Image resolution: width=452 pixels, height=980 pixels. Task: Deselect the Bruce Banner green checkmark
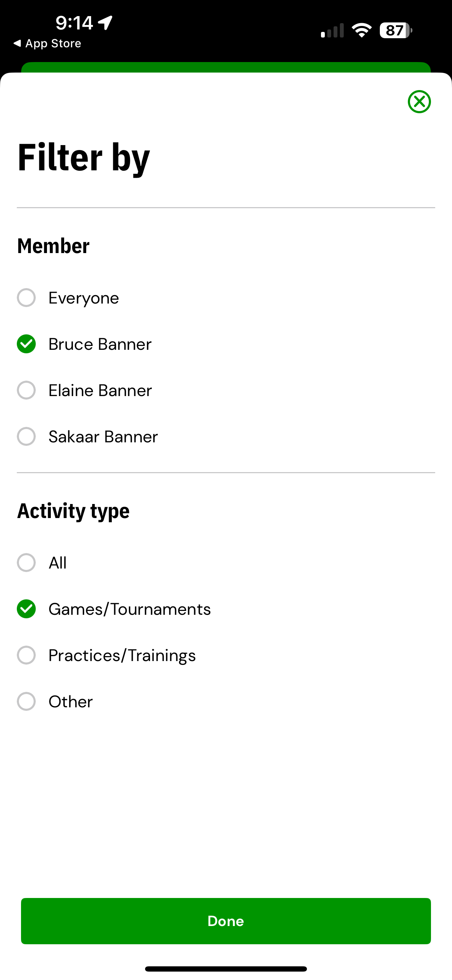(x=26, y=344)
